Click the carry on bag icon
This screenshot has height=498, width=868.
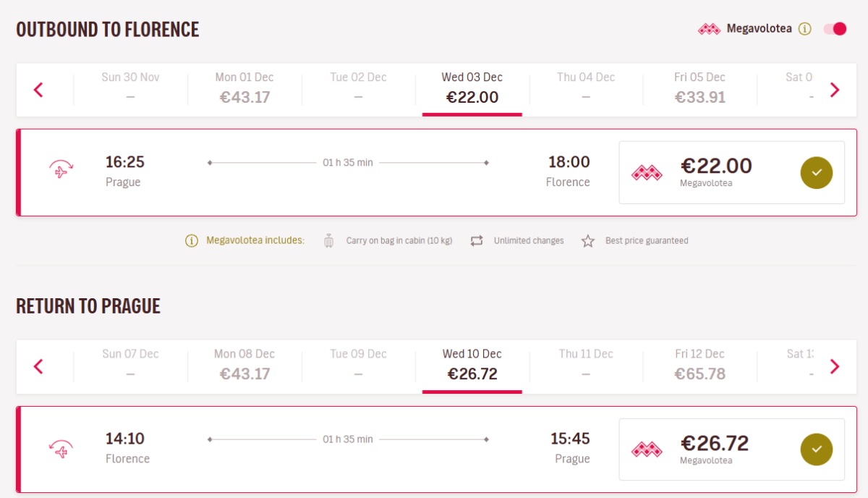coord(329,241)
